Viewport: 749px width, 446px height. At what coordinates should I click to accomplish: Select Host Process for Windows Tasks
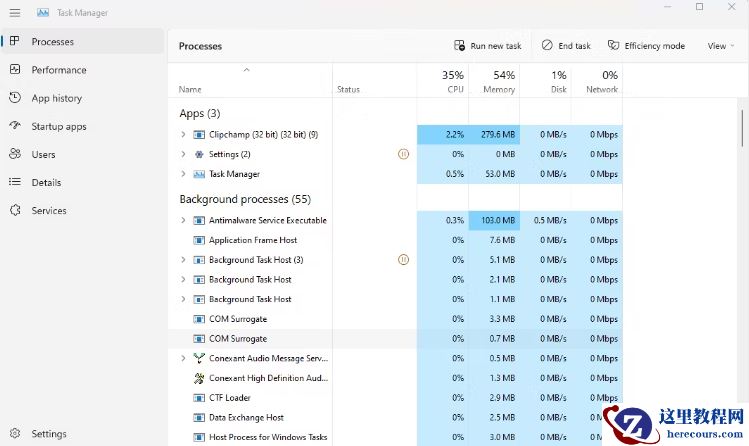395,437
